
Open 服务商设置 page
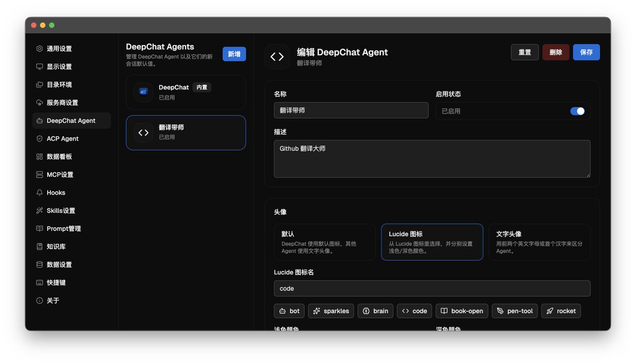[72, 103]
